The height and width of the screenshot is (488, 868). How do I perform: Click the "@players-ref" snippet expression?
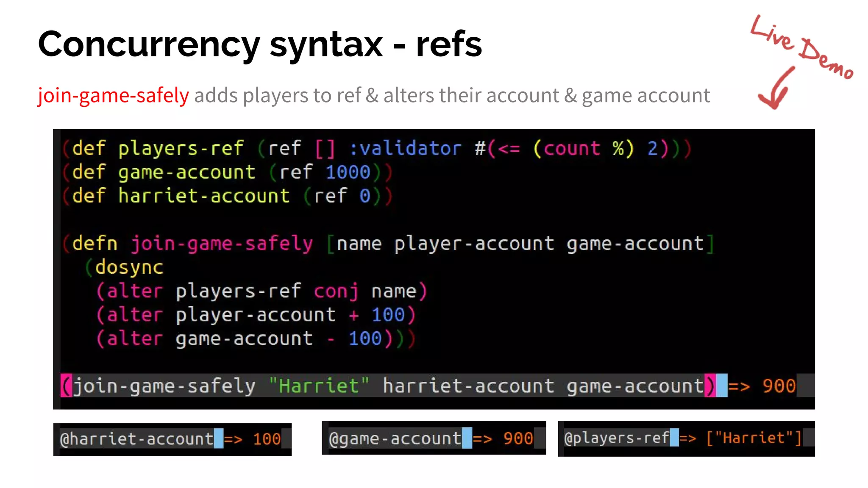(617, 438)
